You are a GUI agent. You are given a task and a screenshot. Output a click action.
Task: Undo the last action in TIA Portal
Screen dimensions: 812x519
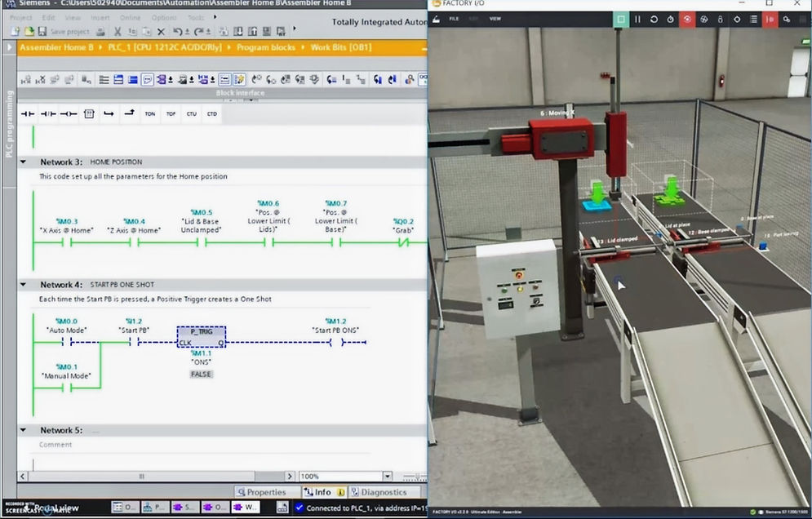click(178, 32)
